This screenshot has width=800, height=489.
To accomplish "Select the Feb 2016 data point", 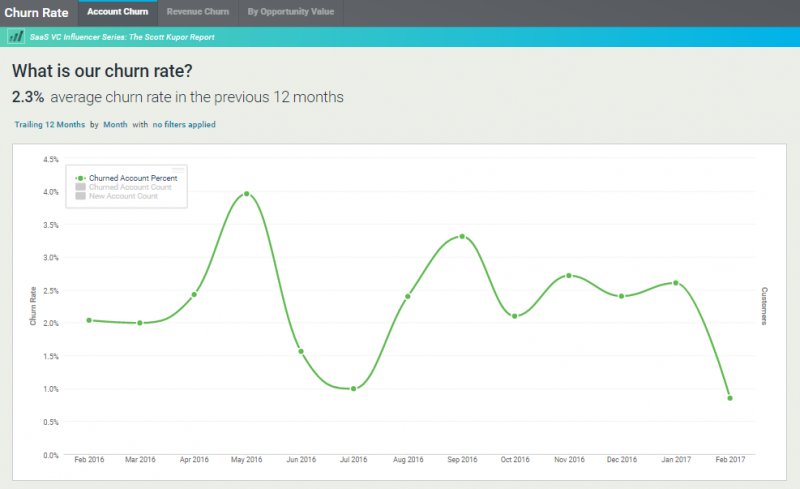I will pyautogui.click(x=89, y=321).
